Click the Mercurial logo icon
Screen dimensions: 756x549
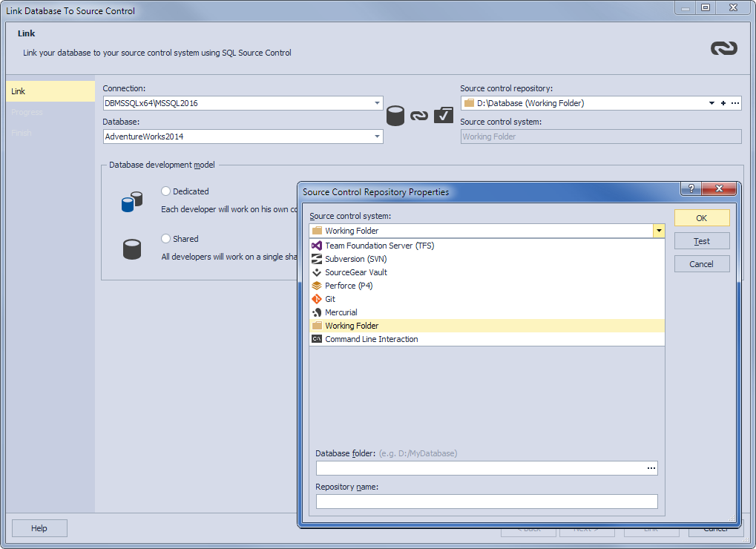(316, 312)
